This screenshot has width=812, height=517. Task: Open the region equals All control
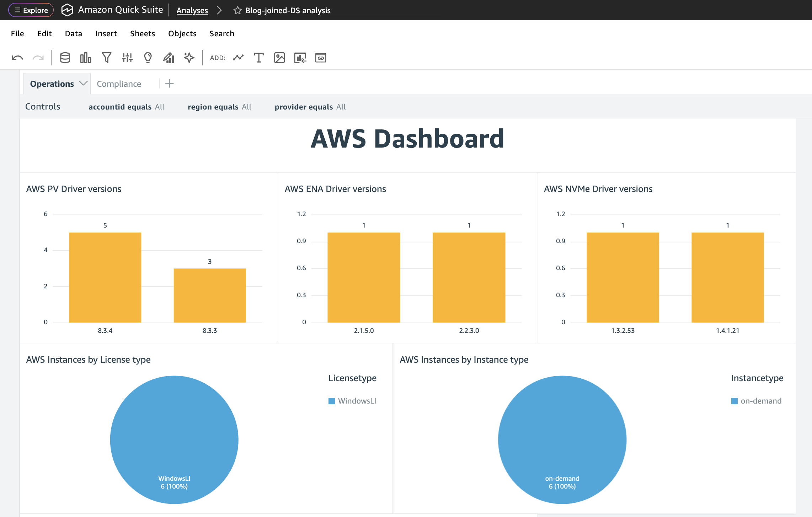(x=219, y=107)
